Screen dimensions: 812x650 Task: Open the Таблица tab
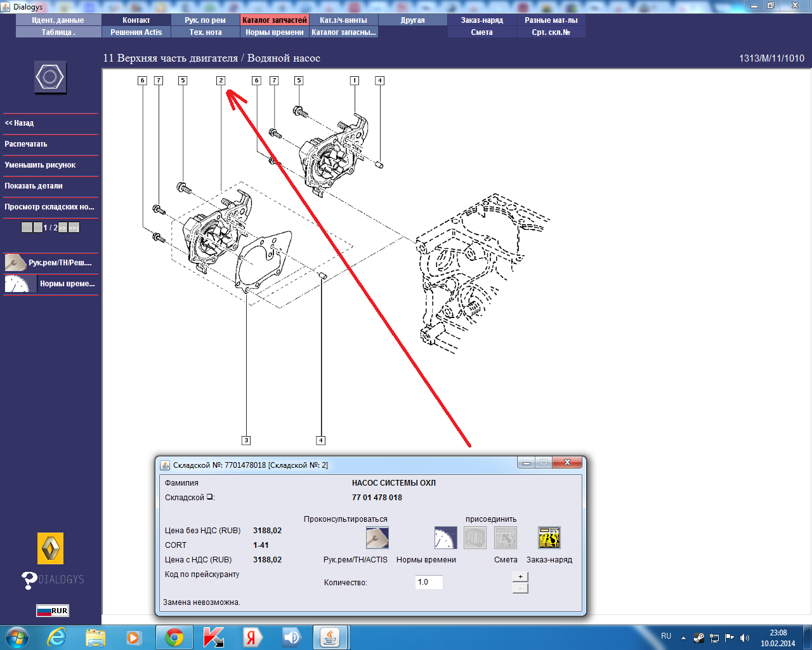coord(58,32)
